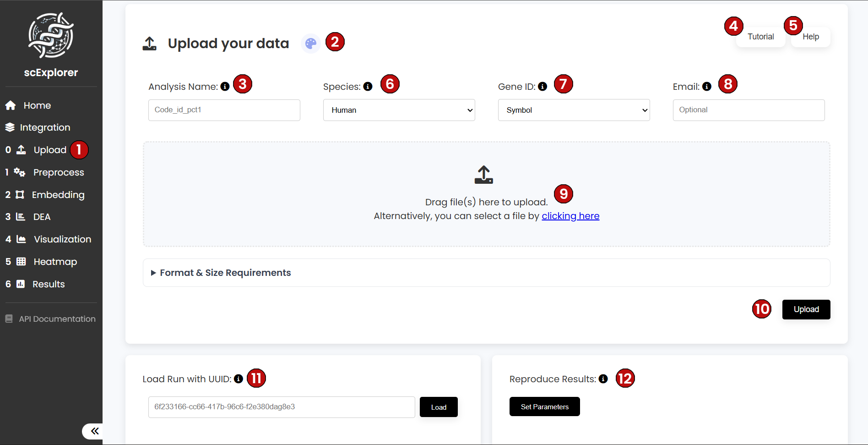This screenshot has width=868, height=445.
Task: Click the Help button
Action: (x=811, y=37)
